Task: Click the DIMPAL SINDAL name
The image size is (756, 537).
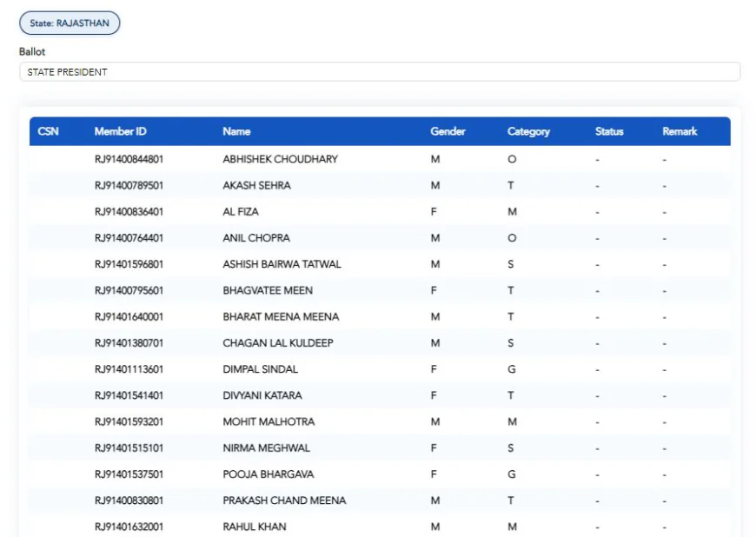Action: pyautogui.click(x=260, y=369)
